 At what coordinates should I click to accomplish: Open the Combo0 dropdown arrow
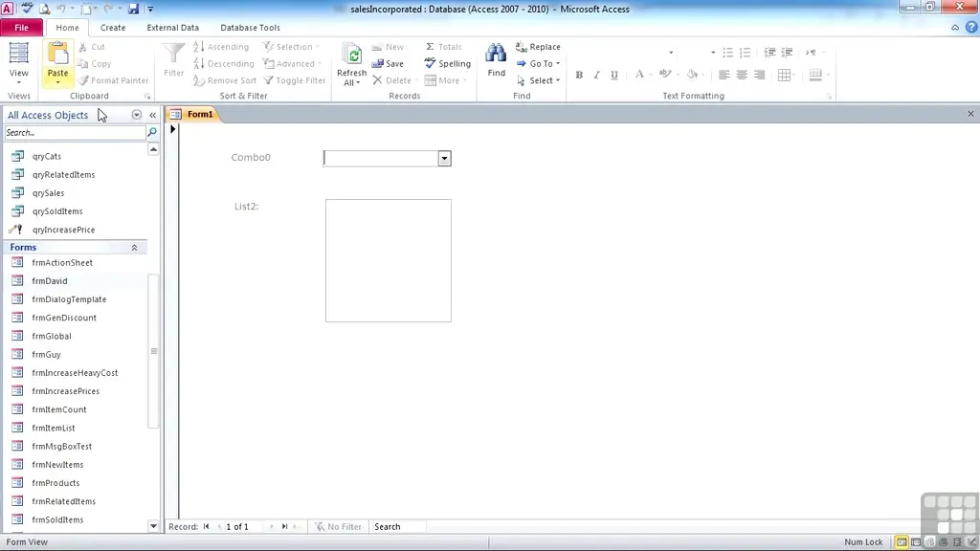[x=444, y=159]
